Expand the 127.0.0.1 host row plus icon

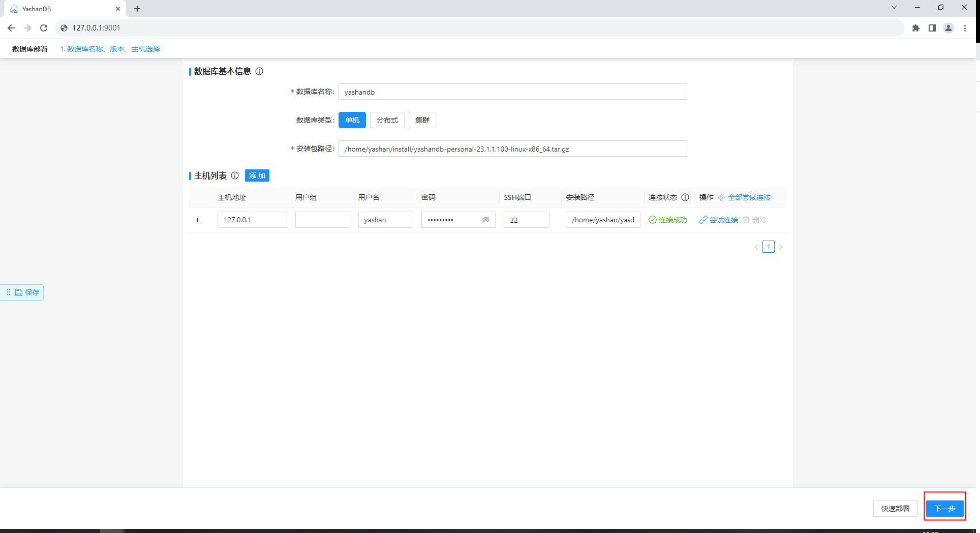(198, 220)
